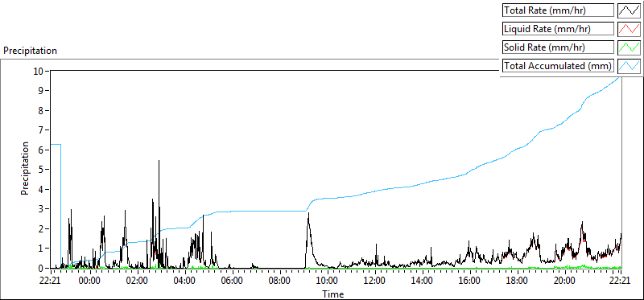Click the 04:00 time axis label
The image size is (644, 300).
[185, 282]
